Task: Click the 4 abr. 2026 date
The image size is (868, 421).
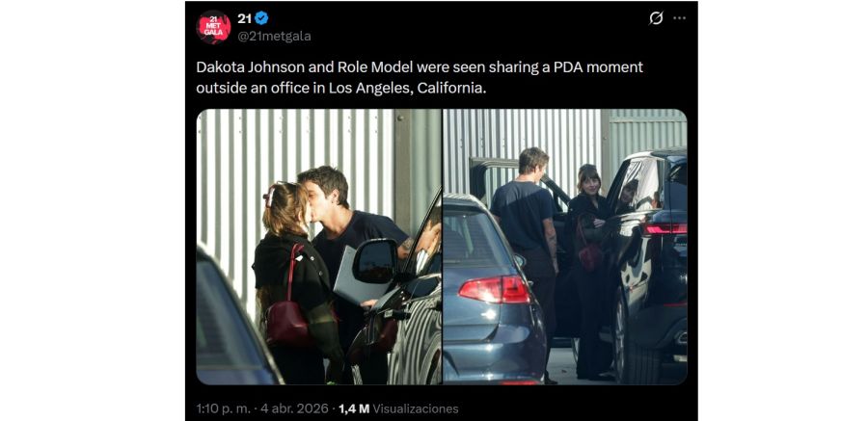Action: [296, 408]
